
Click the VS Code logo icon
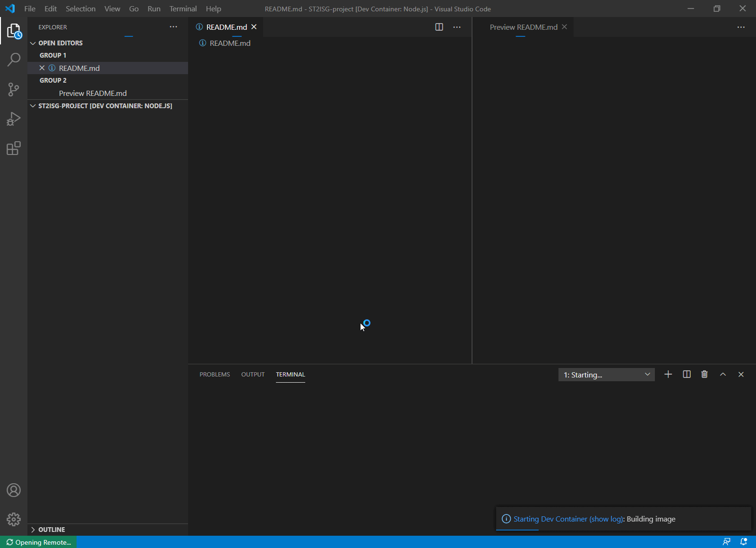[x=10, y=9]
